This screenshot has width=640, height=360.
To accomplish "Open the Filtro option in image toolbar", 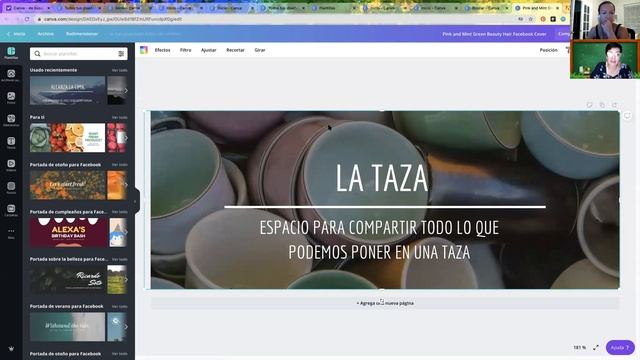I will [186, 50].
